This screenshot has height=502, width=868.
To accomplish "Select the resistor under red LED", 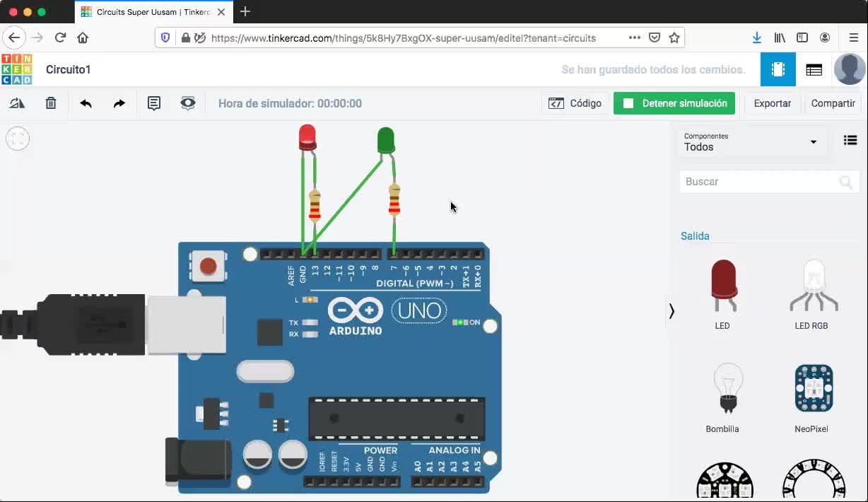I will pyautogui.click(x=315, y=206).
